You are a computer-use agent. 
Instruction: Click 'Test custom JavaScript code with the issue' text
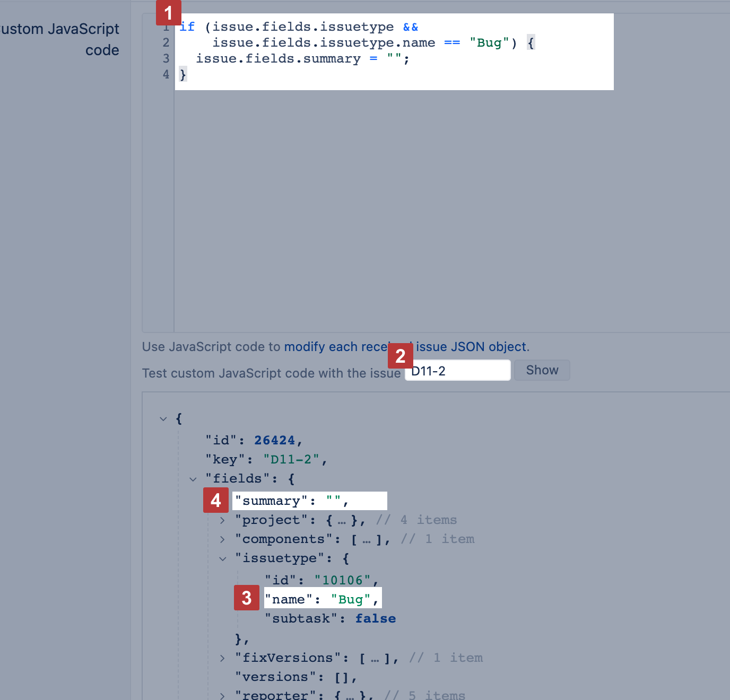pyautogui.click(x=271, y=373)
